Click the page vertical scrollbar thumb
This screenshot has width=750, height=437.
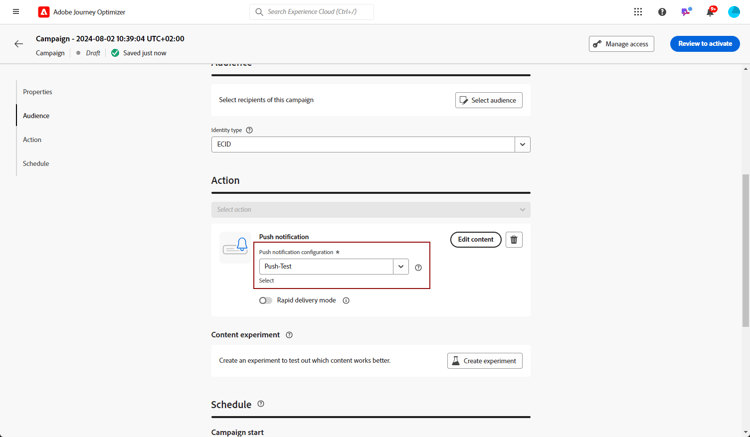pyautogui.click(x=745, y=251)
